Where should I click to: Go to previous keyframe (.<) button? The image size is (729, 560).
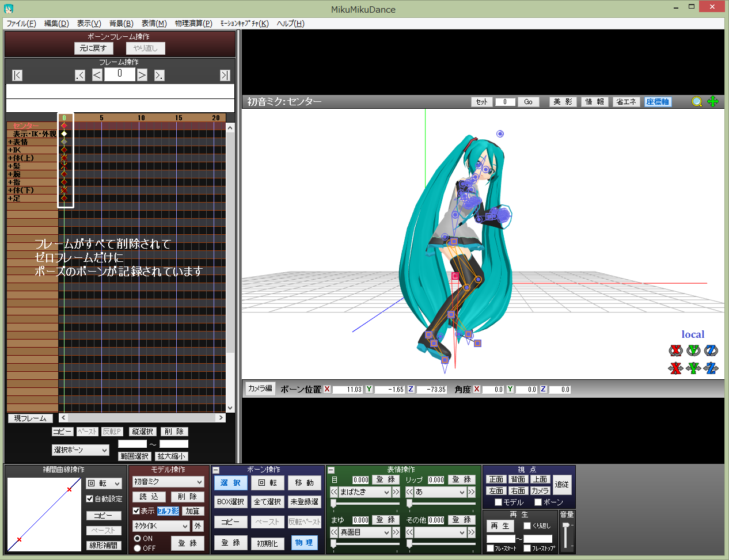pos(80,75)
